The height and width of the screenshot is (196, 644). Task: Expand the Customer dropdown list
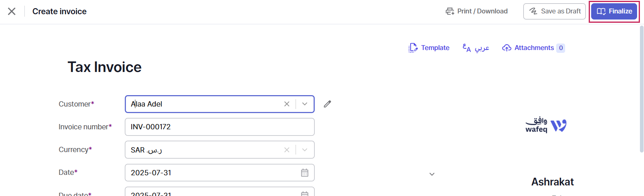pos(305,104)
